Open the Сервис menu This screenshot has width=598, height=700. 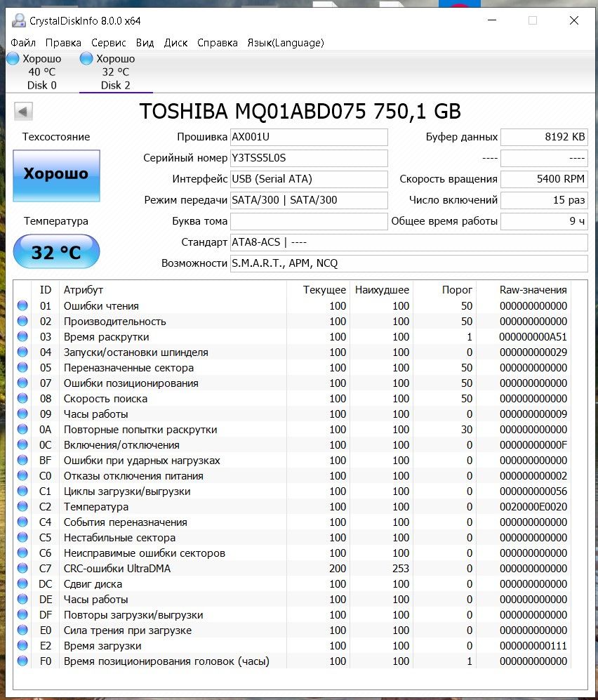109,43
